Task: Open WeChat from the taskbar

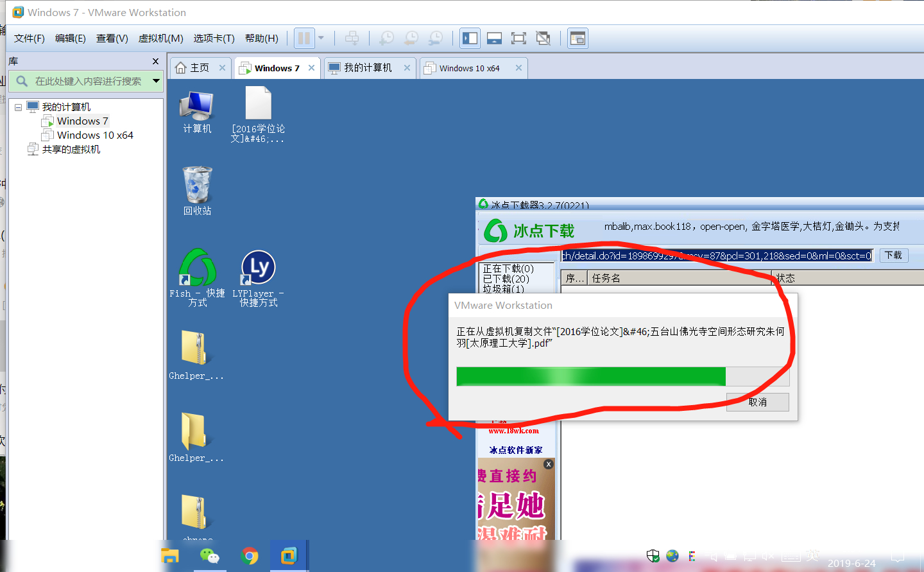Action: (x=210, y=556)
